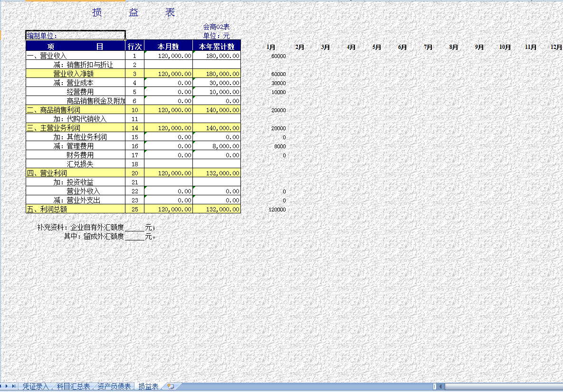The height and width of the screenshot is (392, 563).
Task: Click the 6月 column heading
Action: [x=402, y=47]
